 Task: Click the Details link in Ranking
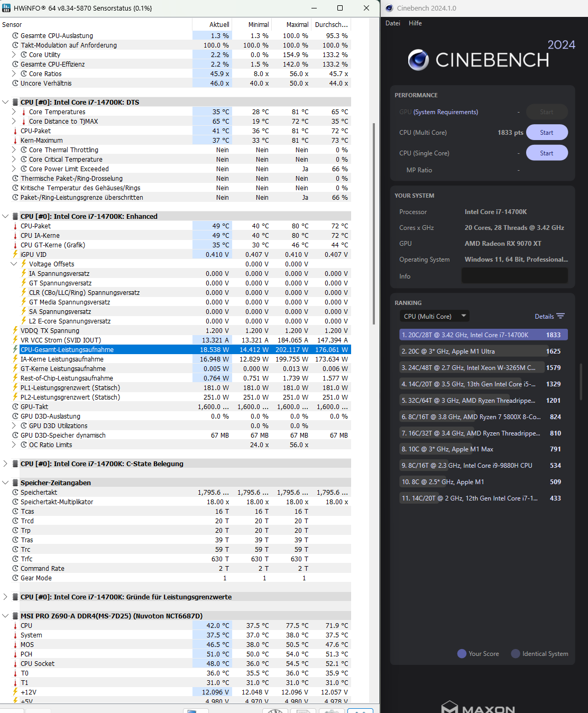click(x=545, y=316)
